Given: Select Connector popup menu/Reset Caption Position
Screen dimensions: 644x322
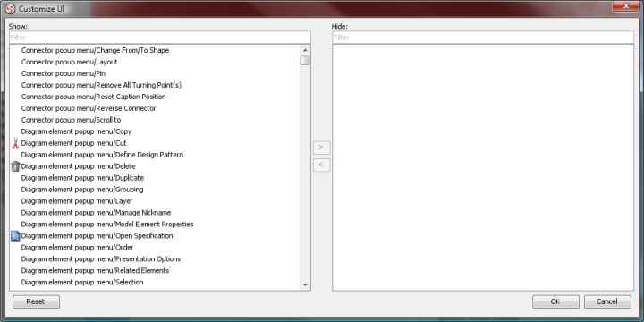Looking at the screenshot, I should pyautogui.click(x=93, y=97).
